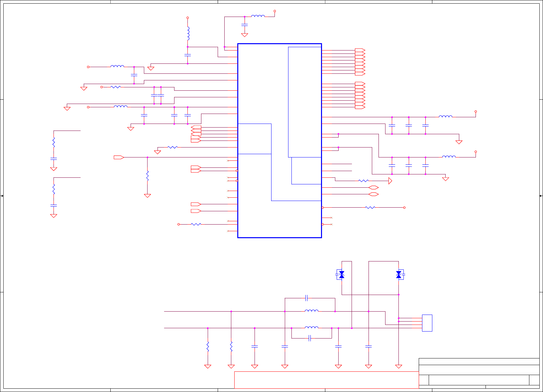543x392 pixels.
Task: Click the resistor feeding the triangular buffer symbol
Action: (x=364, y=181)
